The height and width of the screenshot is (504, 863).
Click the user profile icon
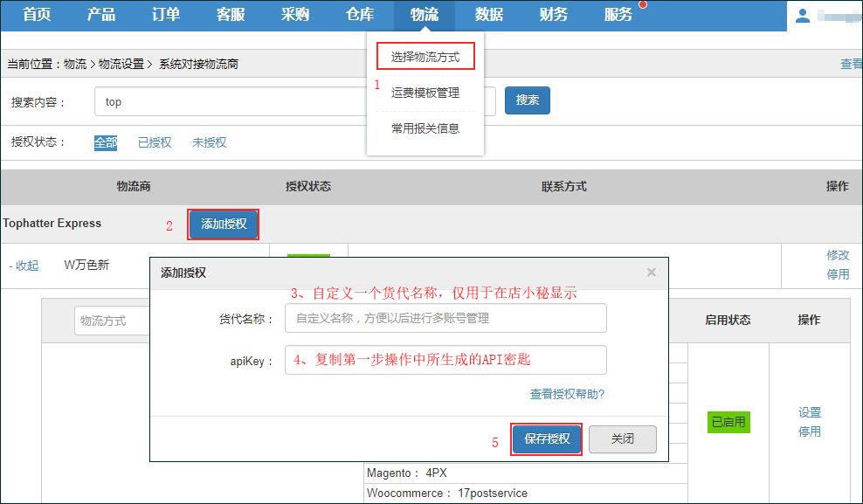(x=803, y=16)
